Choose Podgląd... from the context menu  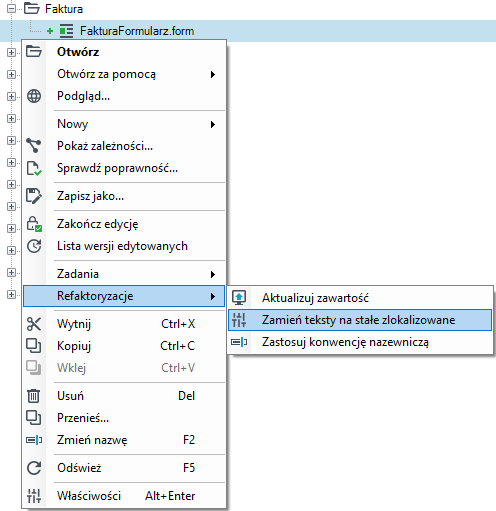124,96
